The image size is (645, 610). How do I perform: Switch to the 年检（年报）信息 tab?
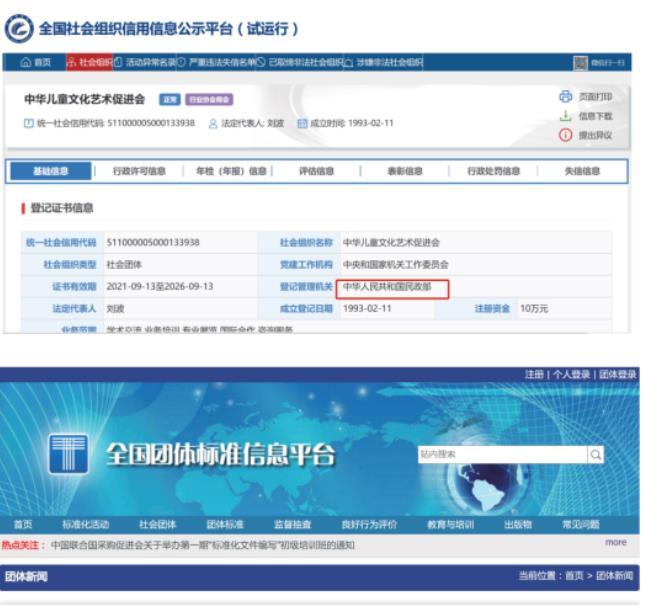point(231,171)
